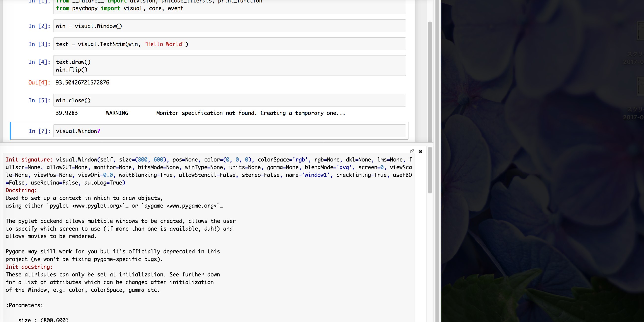Click the blue active-cell indicator bar beside In [7]
This screenshot has width=644, height=322.
[x=10, y=131]
